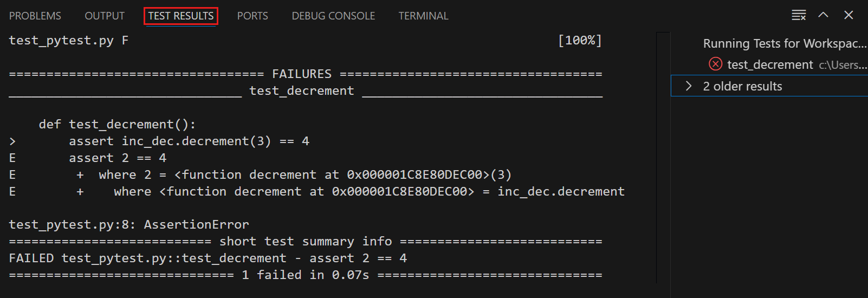The image size is (868, 298).
Task: Select the TEST RESULTS tab
Action: coord(181,16)
